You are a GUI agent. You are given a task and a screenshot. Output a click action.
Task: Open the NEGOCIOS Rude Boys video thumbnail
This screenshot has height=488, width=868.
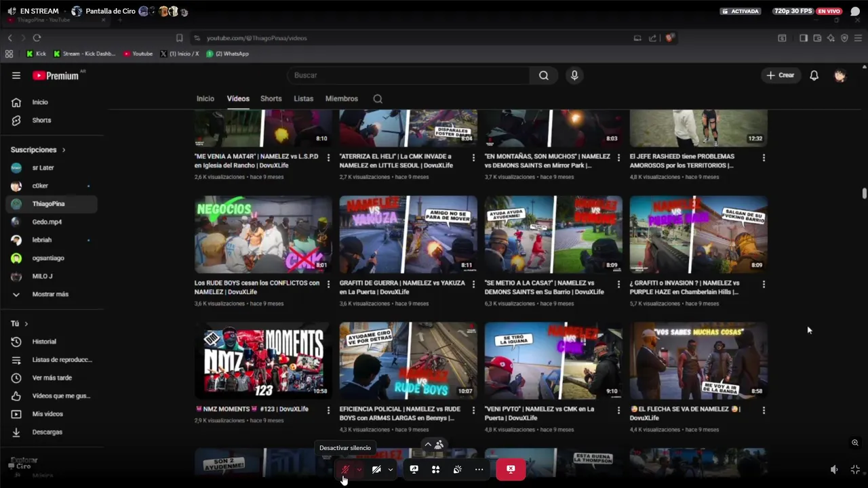click(x=263, y=235)
